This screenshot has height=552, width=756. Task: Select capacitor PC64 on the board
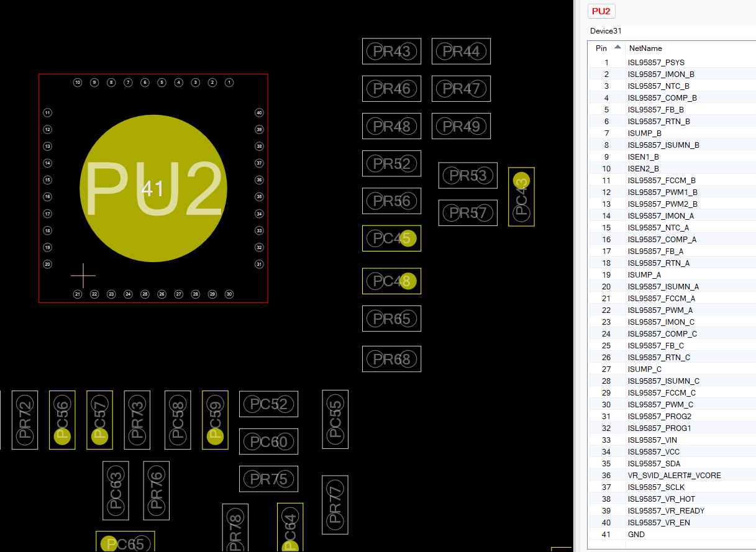290,528
